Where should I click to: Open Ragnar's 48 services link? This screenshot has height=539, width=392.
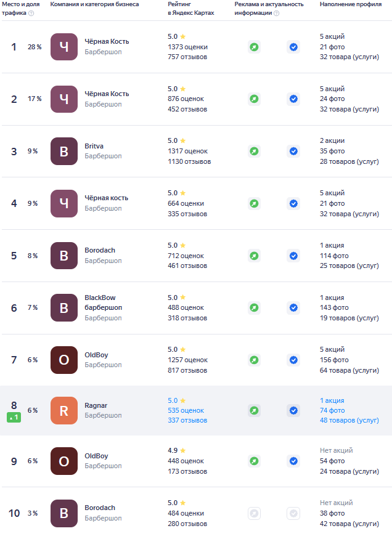pyautogui.click(x=349, y=420)
